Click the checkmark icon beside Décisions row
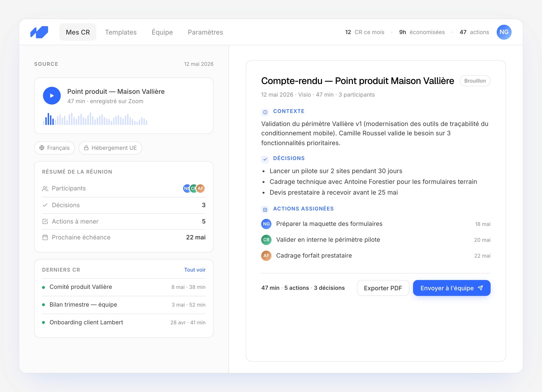 (x=45, y=205)
